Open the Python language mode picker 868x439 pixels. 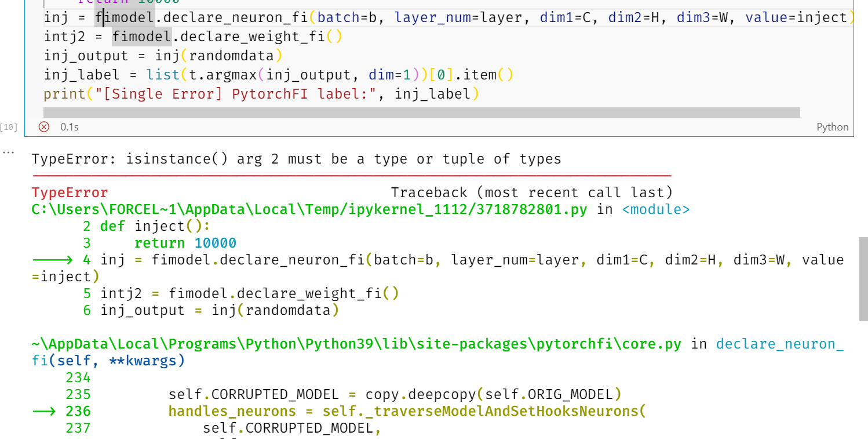tap(833, 126)
